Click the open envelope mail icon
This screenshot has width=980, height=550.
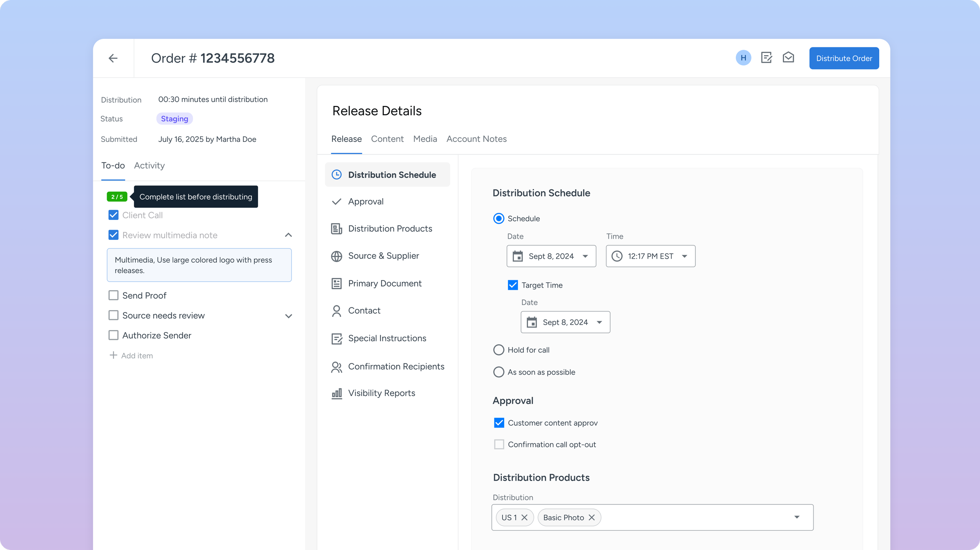788,58
